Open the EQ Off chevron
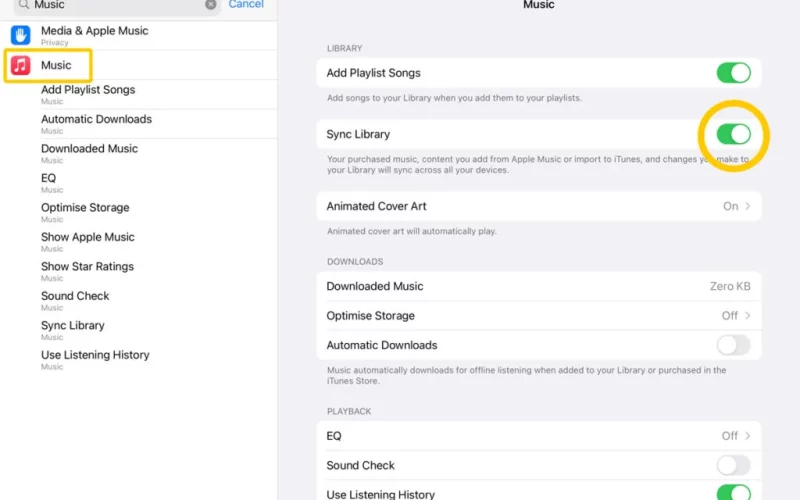The image size is (800, 500). click(x=747, y=436)
